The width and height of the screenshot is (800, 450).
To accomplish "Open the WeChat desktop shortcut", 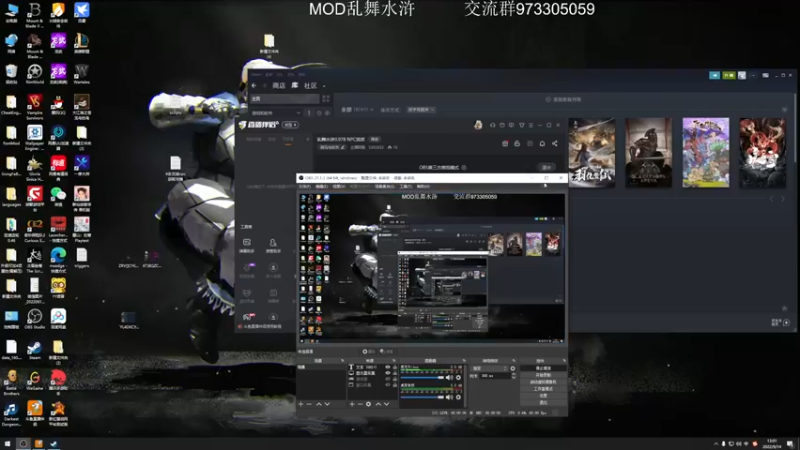I will click(58, 196).
